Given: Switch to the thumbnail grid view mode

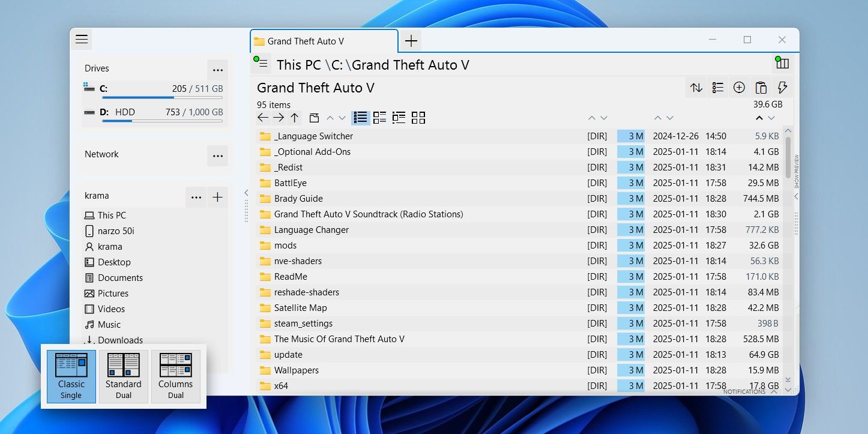Looking at the screenshot, I should click(418, 118).
